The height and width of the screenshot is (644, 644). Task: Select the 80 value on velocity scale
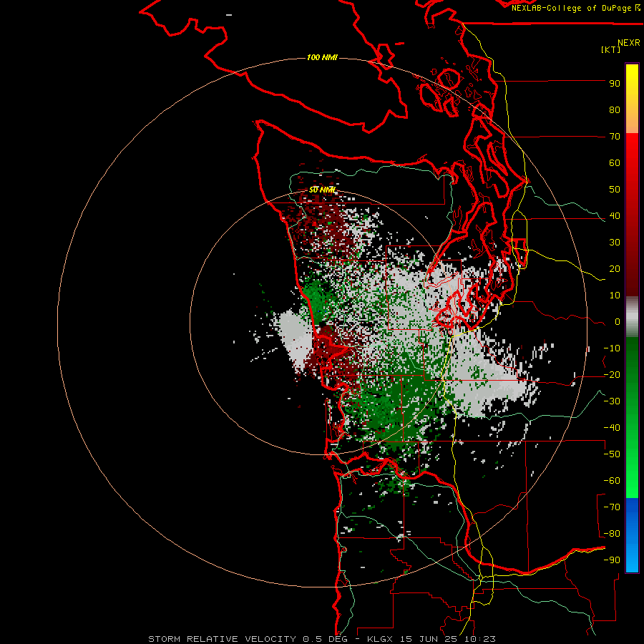[x=615, y=110]
